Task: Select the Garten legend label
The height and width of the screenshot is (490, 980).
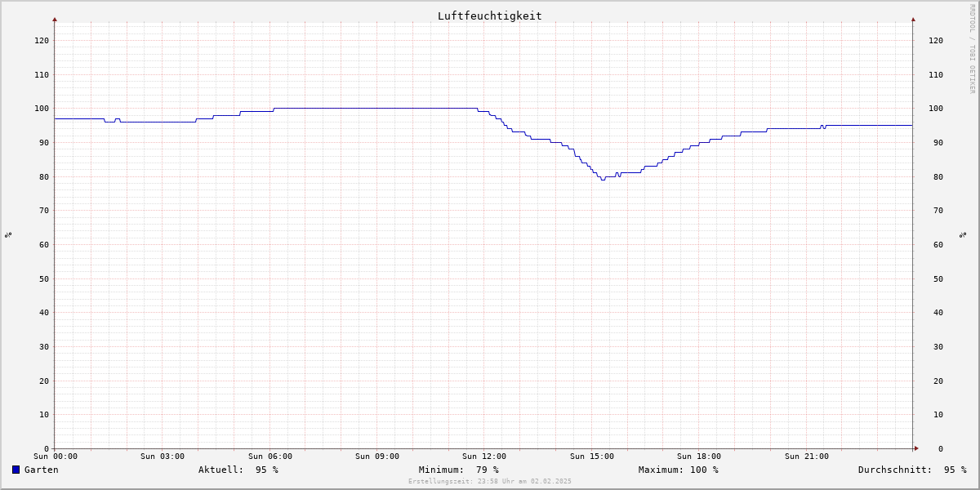Action: (x=42, y=470)
